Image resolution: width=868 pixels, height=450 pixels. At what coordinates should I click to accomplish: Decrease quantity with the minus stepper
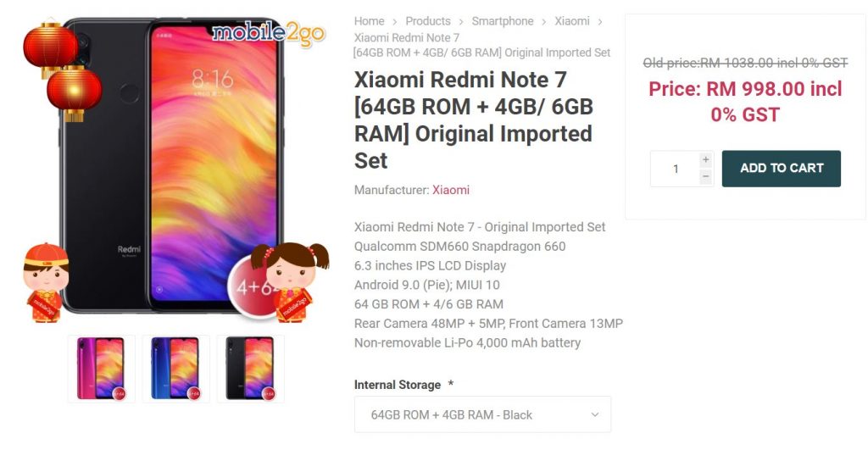(x=706, y=177)
